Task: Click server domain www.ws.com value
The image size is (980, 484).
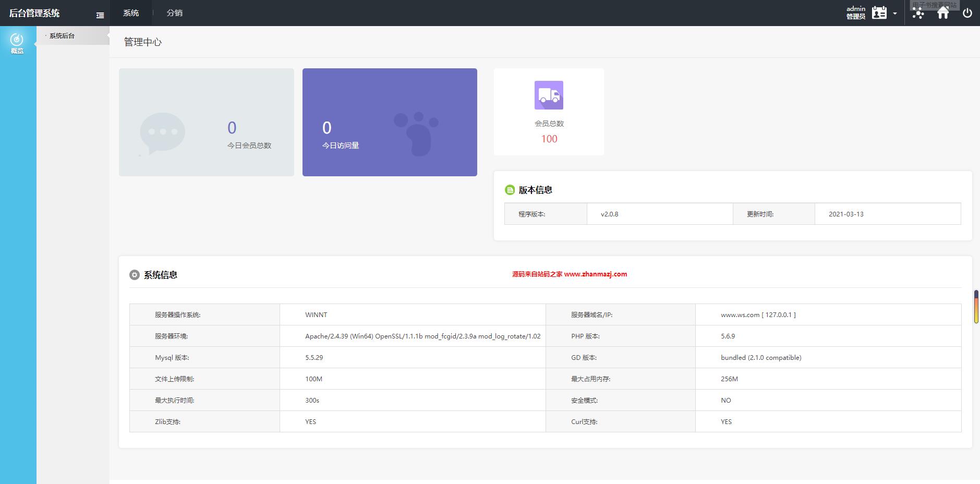Action: 758,315
